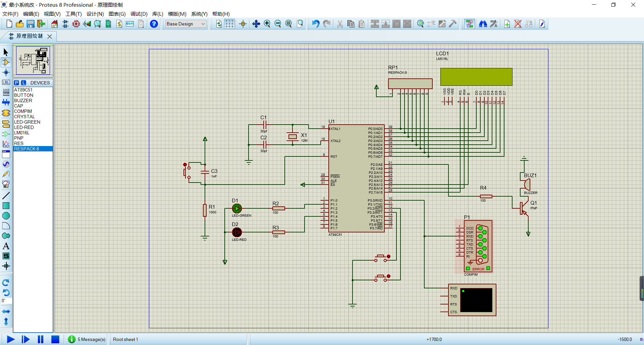
Task: Open the 文件(F) menu
Action: (10, 14)
